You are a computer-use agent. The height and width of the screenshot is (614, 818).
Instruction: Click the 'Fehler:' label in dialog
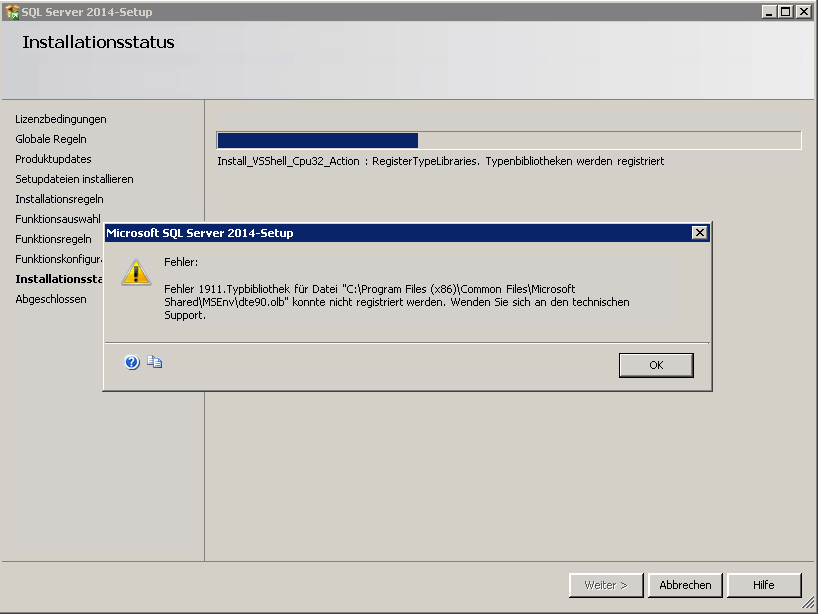click(181, 262)
